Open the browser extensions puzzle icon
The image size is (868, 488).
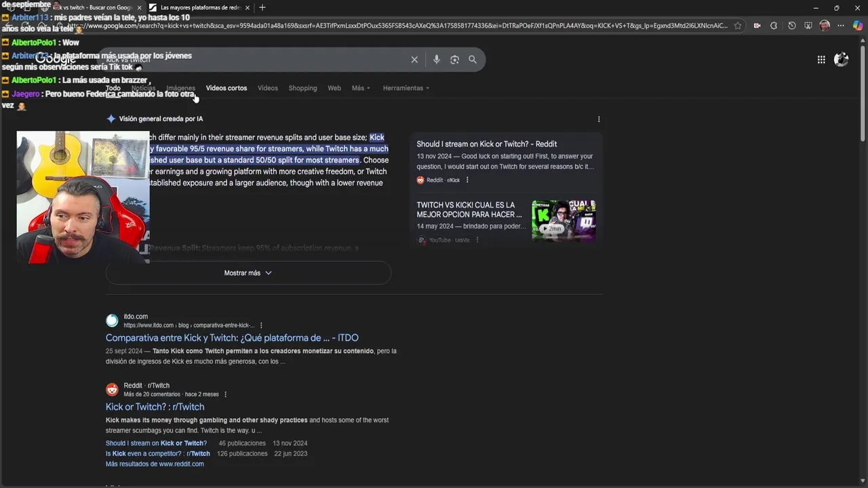click(x=774, y=26)
